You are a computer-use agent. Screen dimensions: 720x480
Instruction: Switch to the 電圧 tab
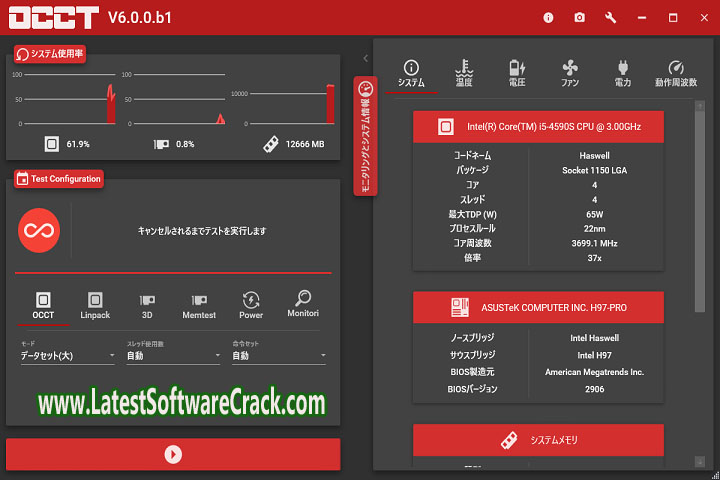517,73
